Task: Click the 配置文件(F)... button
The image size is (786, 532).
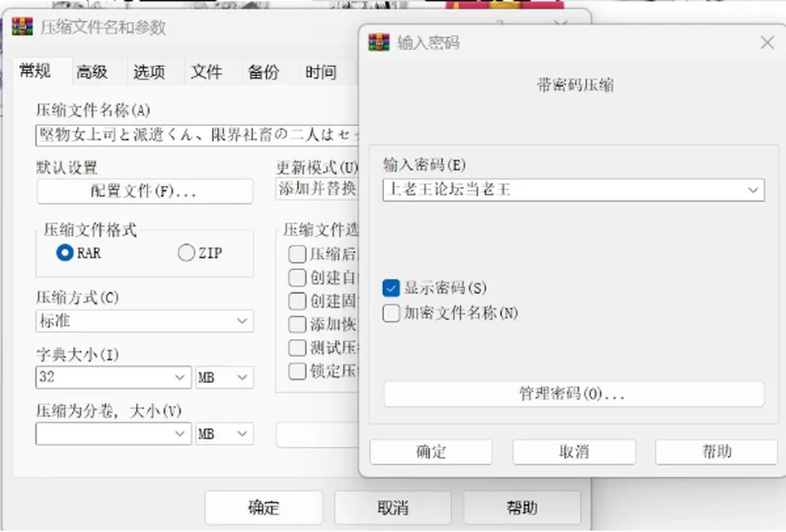Action: pyautogui.click(x=144, y=191)
